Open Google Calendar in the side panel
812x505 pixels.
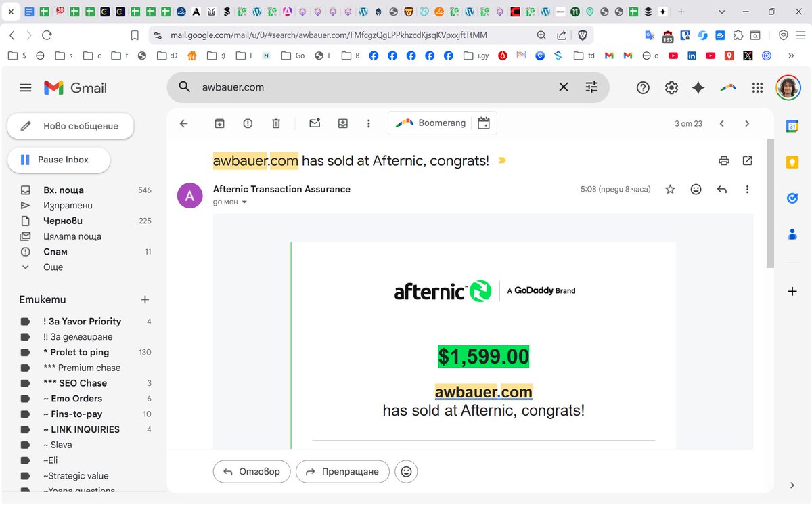(792, 126)
